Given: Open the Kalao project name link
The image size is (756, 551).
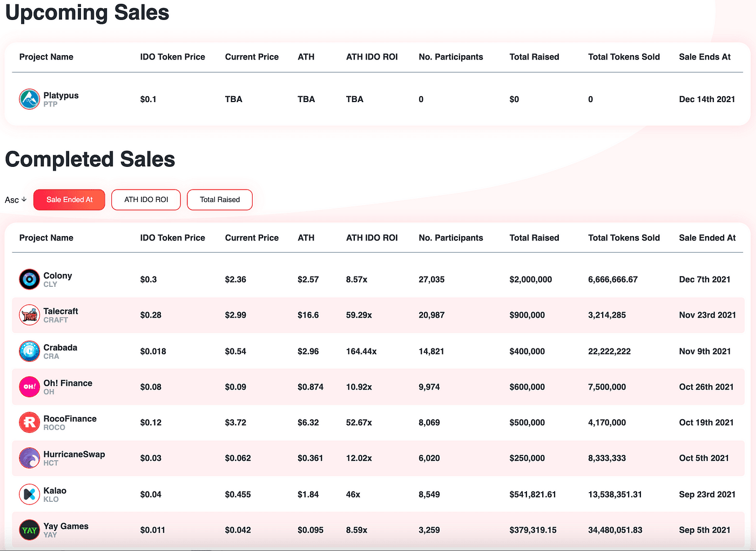Looking at the screenshot, I should point(55,490).
